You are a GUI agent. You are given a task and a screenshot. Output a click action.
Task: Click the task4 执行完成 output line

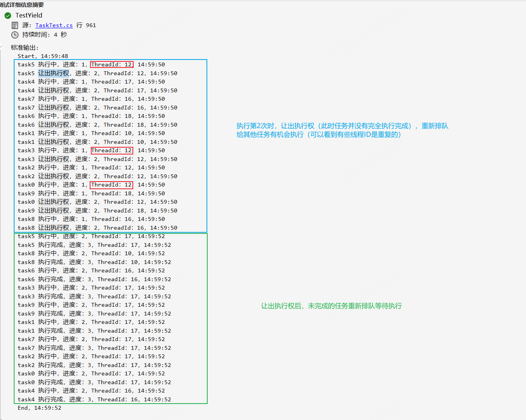point(94,399)
